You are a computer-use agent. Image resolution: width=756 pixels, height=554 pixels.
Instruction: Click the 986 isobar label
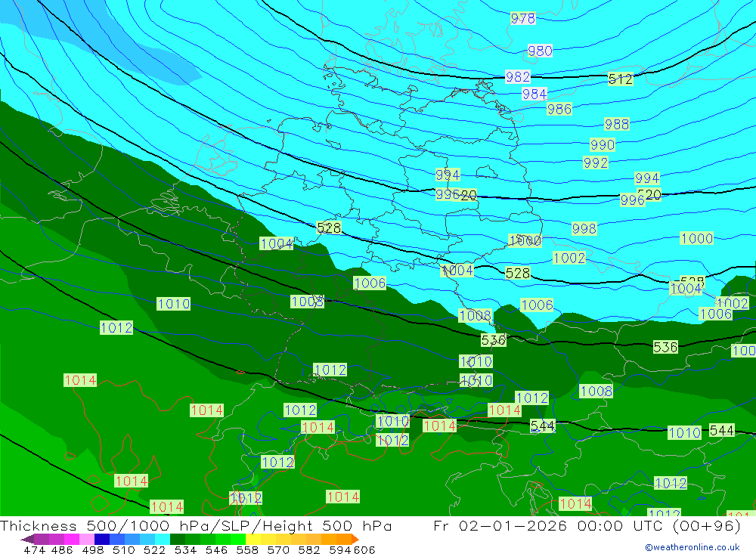pos(559,109)
